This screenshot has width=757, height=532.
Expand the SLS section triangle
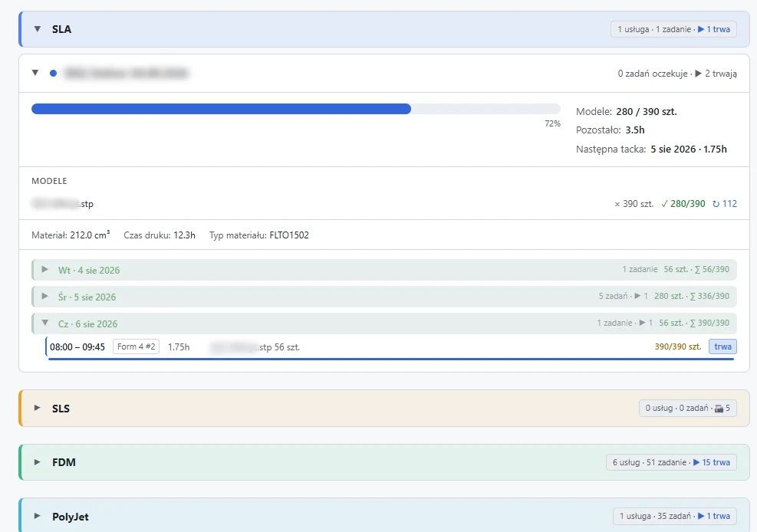(37, 408)
